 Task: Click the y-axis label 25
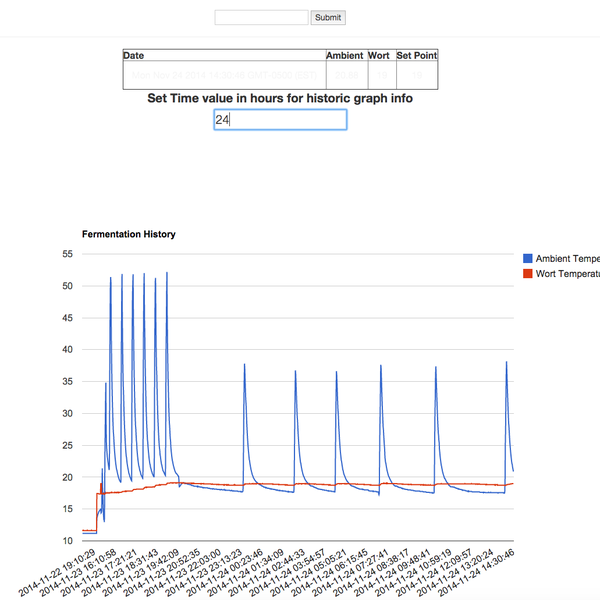[x=67, y=445]
